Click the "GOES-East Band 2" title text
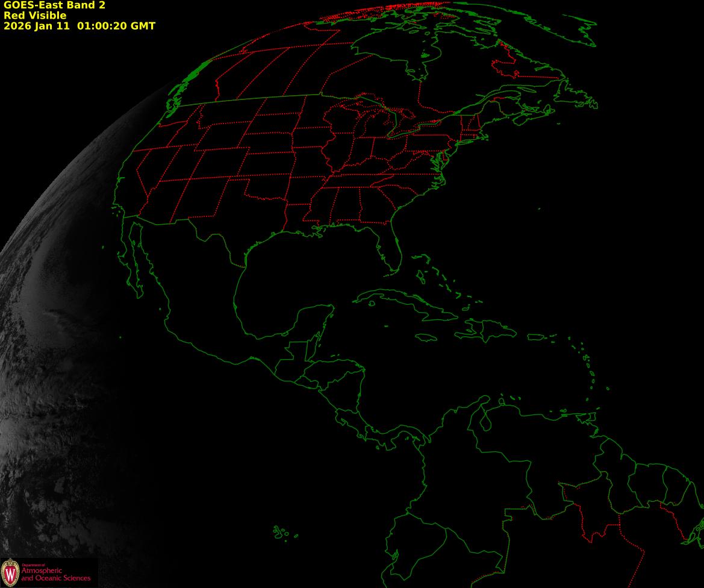The height and width of the screenshot is (588, 704). coord(54,5)
